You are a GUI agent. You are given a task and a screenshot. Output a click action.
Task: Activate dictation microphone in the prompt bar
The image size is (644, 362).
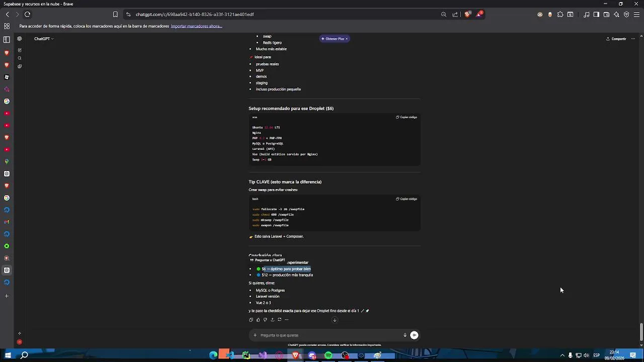pos(405,335)
